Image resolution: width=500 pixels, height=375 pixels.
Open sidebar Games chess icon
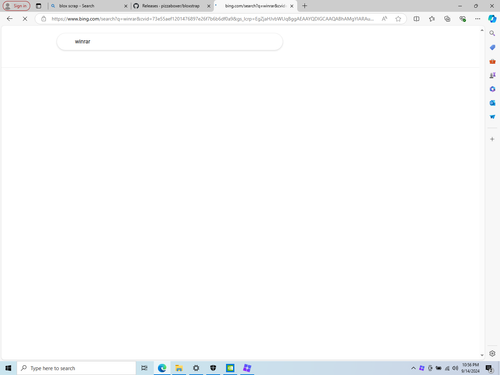pyautogui.click(x=492, y=75)
